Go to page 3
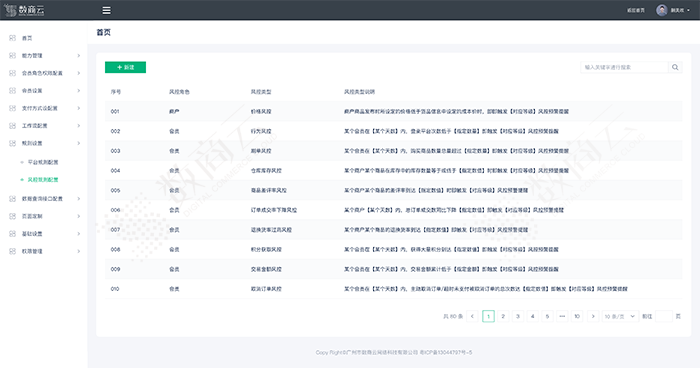 (x=518, y=316)
